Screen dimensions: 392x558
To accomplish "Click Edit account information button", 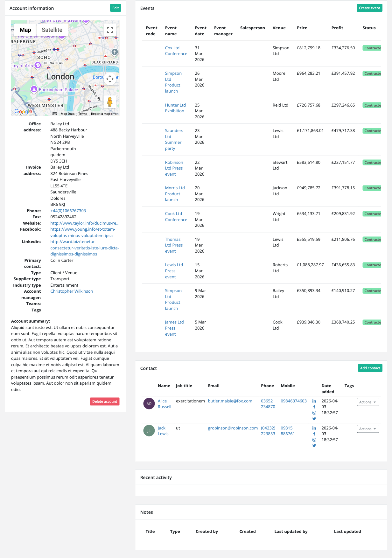I will [x=115, y=8].
